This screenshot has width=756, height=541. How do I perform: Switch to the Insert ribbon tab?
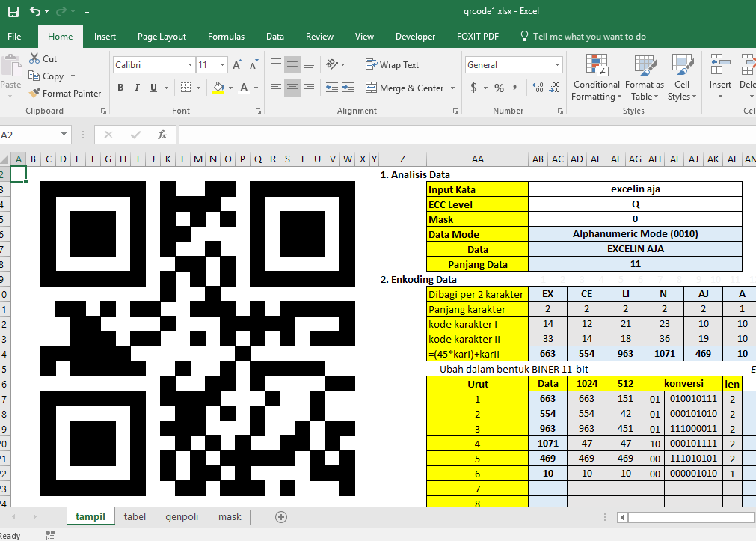pyautogui.click(x=105, y=37)
